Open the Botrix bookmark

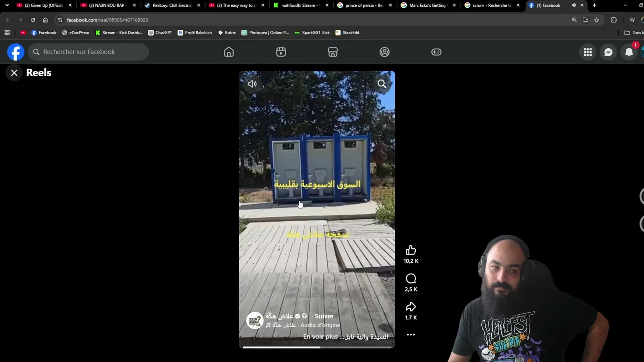pyautogui.click(x=227, y=33)
